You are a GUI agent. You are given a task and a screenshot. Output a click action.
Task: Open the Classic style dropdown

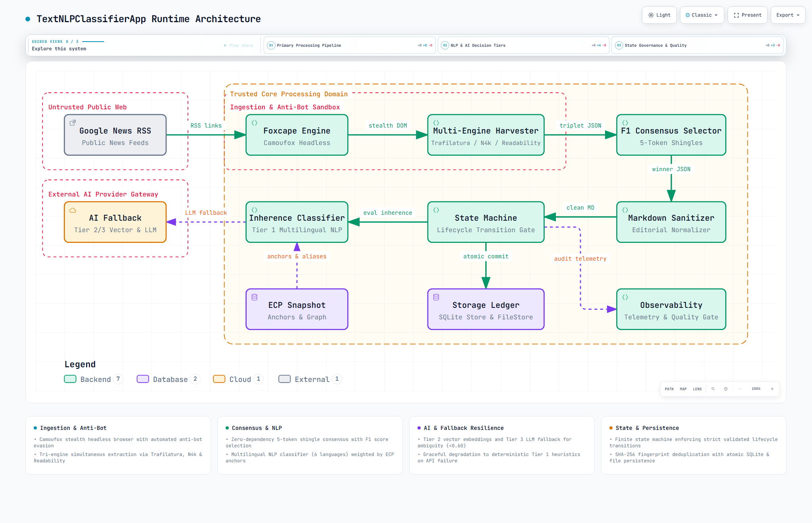pyautogui.click(x=702, y=15)
